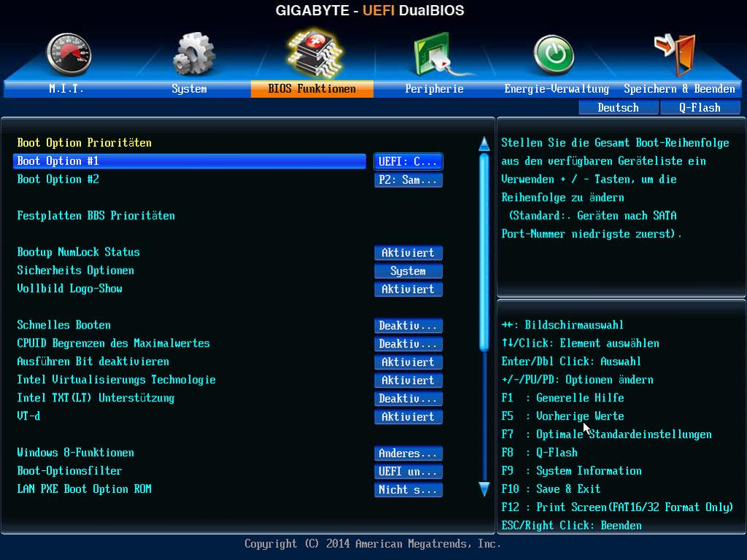Click the BIOS Funktionen chip icon
Viewport: 747px width, 560px height.
tap(315, 53)
